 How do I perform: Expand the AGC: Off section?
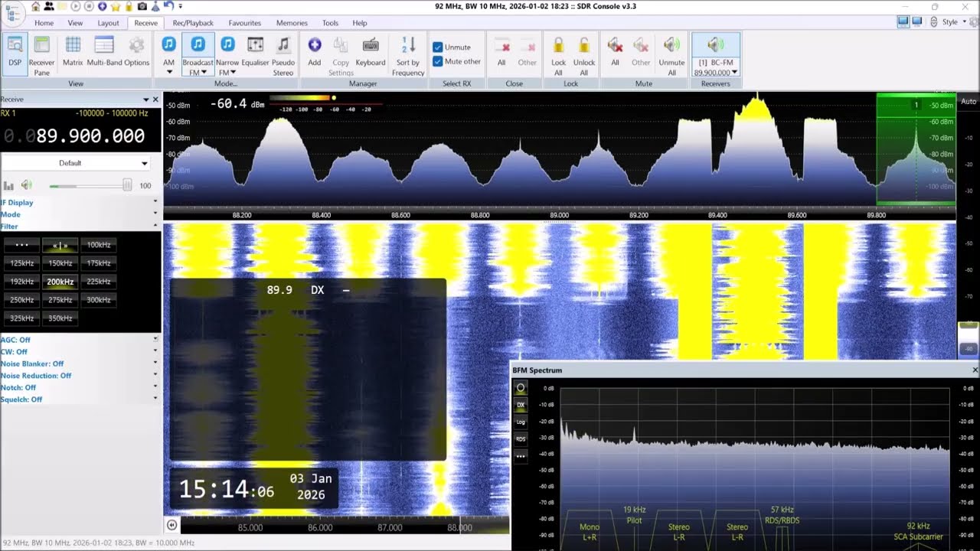click(80, 340)
